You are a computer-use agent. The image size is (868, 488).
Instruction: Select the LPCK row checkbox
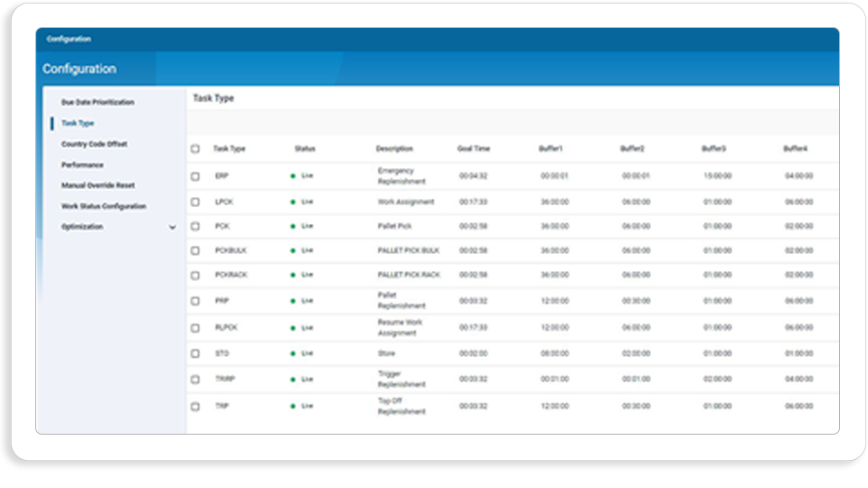(195, 202)
